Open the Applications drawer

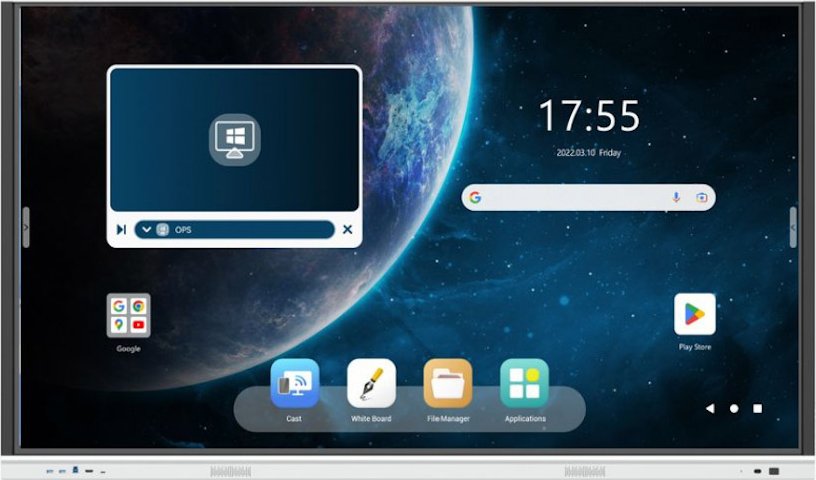click(x=524, y=384)
